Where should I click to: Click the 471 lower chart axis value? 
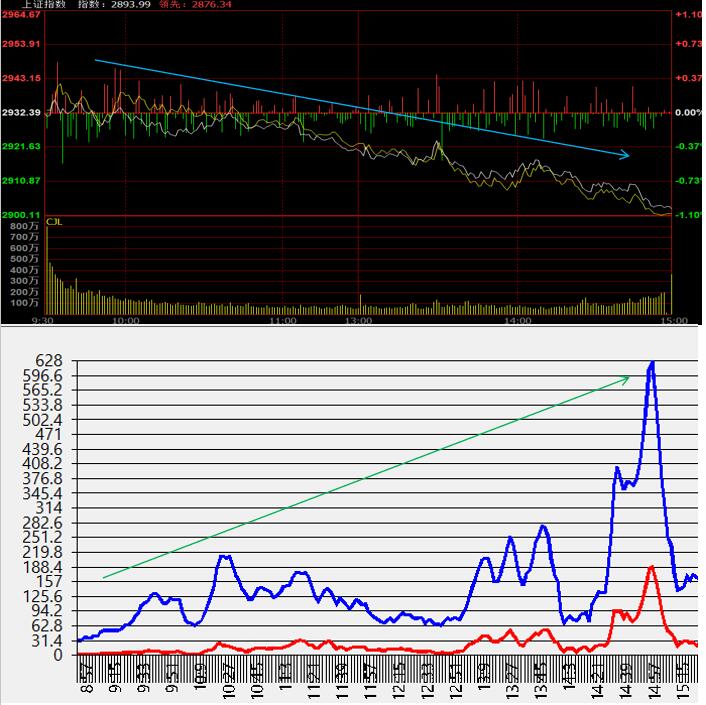click(48, 434)
